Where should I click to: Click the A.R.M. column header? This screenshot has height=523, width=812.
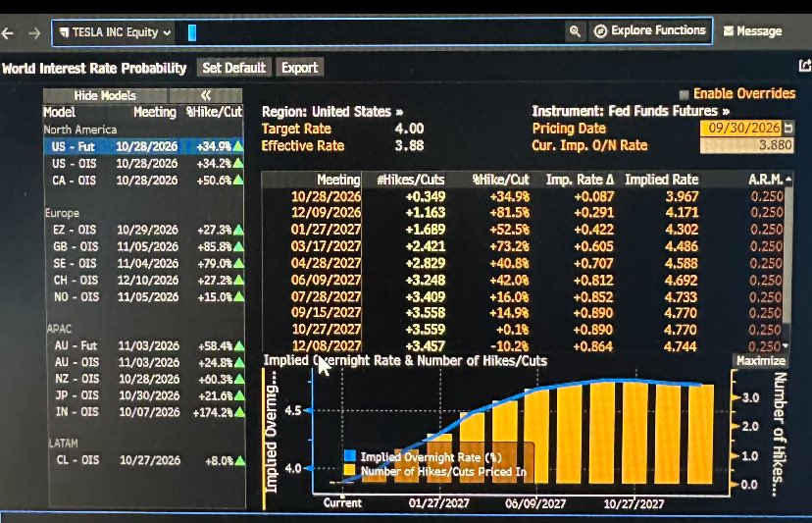[765, 180]
